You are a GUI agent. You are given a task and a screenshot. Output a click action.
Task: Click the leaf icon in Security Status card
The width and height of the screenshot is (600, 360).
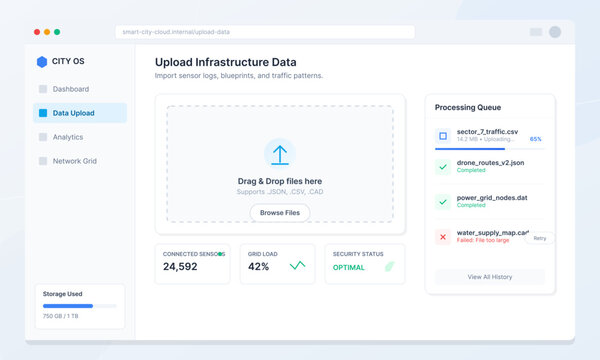[390, 266]
